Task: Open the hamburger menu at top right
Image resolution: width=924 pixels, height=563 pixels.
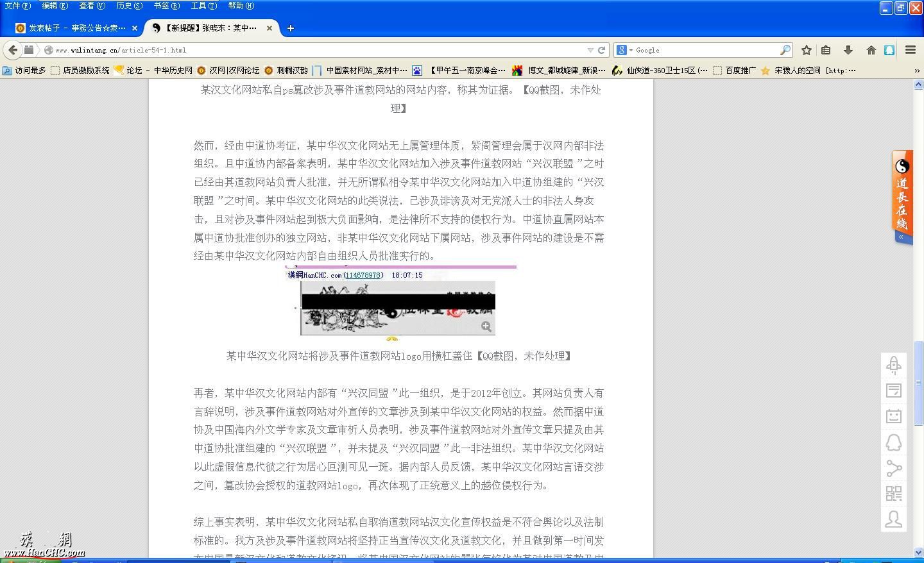Action: click(911, 49)
